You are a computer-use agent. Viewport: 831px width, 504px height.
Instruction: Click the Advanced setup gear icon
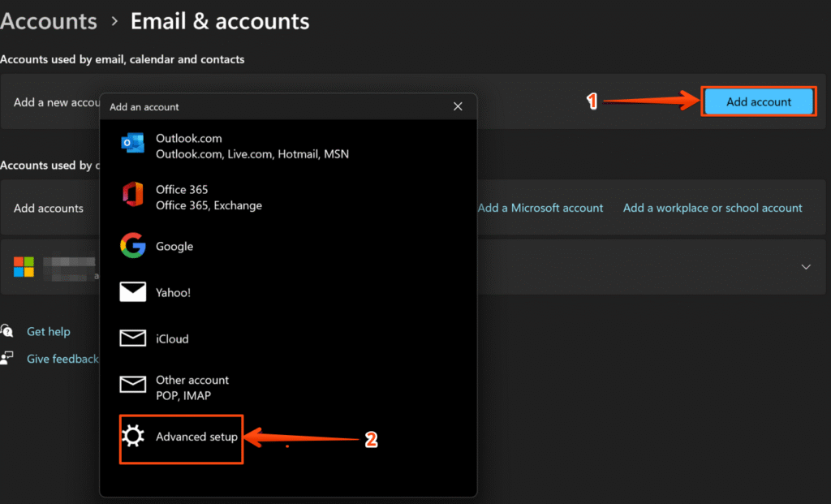132,436
